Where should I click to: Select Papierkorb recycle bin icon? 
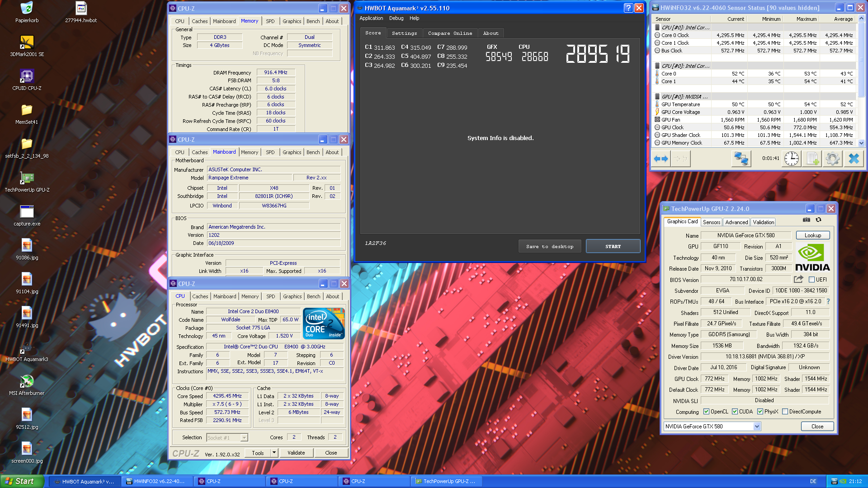[x=27, y=12]
